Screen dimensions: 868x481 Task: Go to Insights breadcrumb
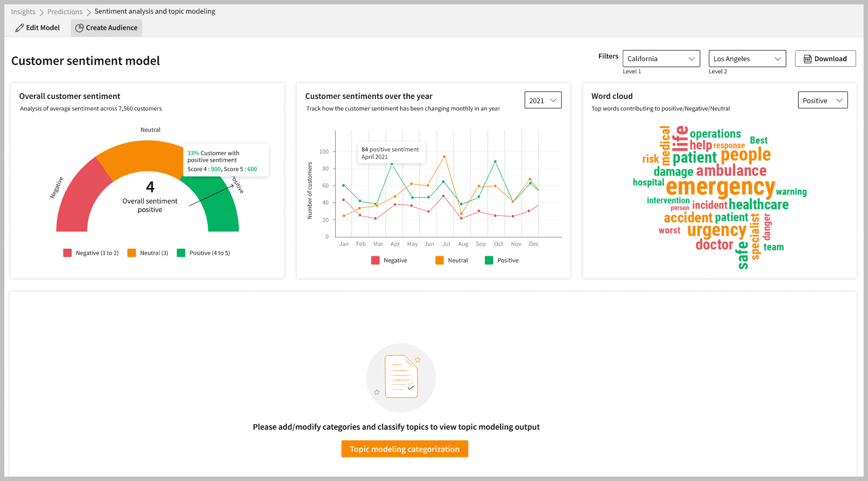click(x=23, y=11)
